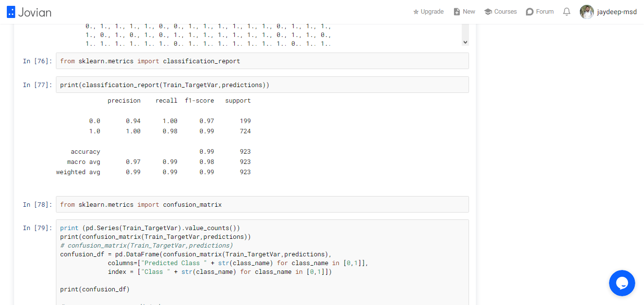Click the precision column header
The height and width of the screenshot is (305, 644).
tap(124, 101)
